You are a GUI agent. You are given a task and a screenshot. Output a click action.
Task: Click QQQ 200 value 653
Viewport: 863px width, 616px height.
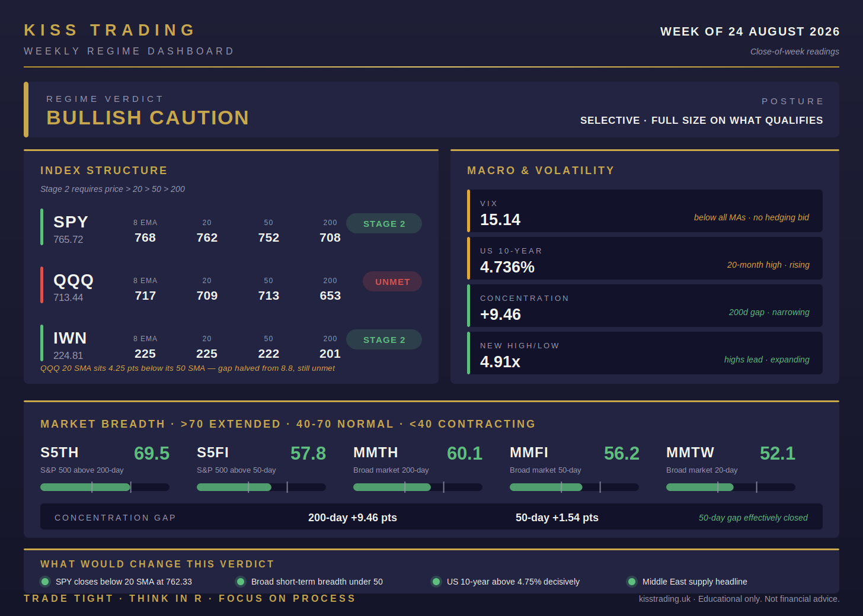(330, 296)
